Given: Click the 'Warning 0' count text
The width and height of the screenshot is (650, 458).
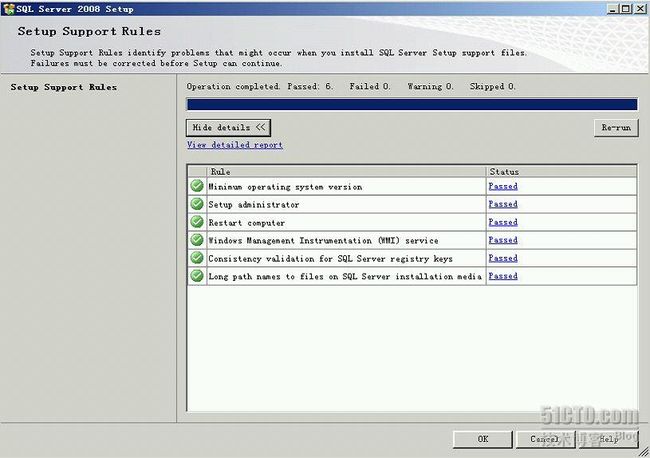Looking at the screenshot, I should tap(430, 86).
